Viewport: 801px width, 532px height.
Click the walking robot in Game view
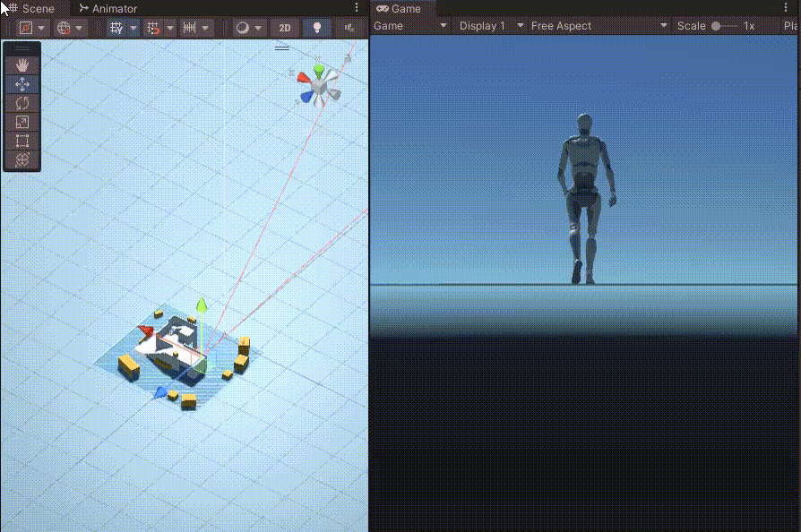coord(585,199)
